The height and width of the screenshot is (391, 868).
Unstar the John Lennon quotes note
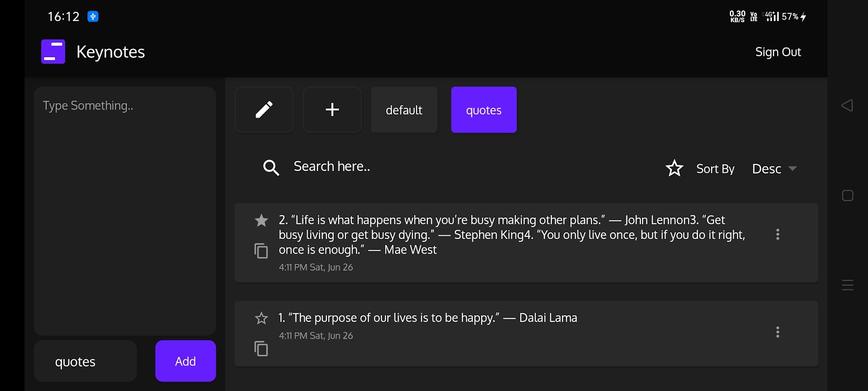pos(261,220)
